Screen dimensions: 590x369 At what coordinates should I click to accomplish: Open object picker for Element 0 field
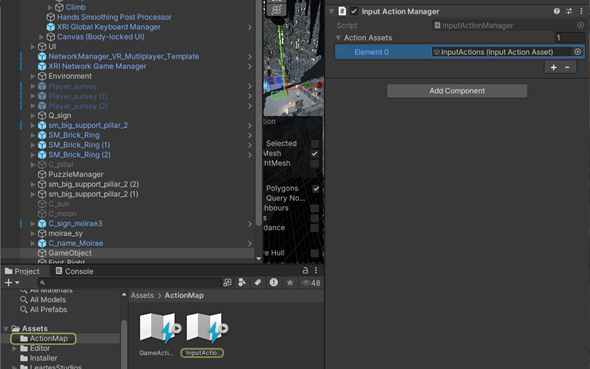578,52
